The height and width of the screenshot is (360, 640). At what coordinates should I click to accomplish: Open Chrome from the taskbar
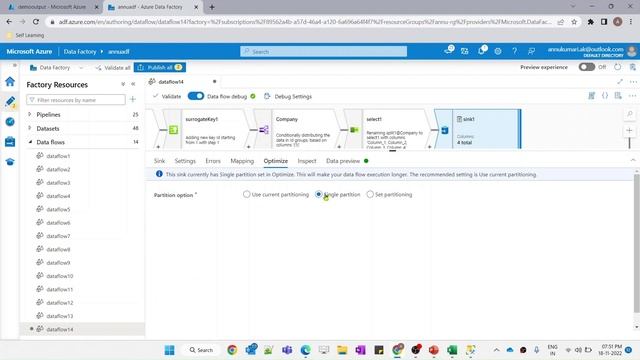click(x=232, y=350)
